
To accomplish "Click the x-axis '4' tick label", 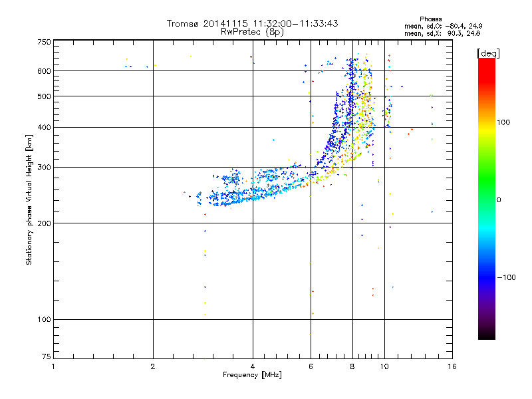I will [253, 366].
